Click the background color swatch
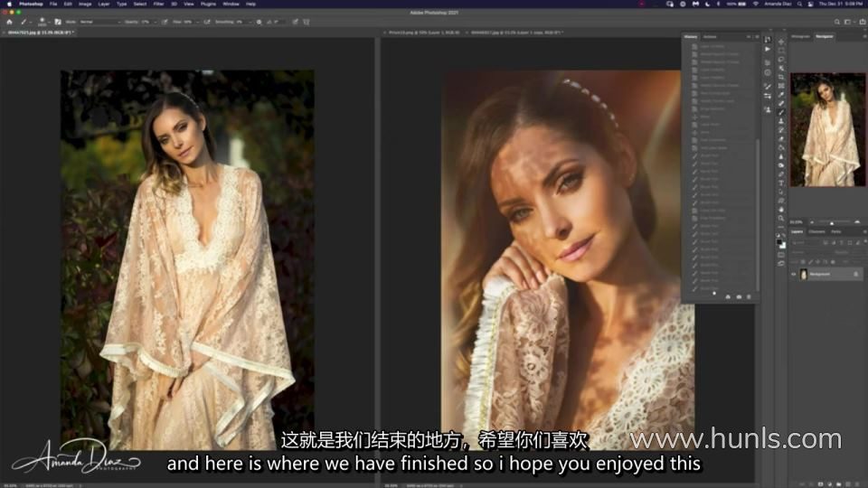Image resolution: width=868 pixels, height=488 pixels. point(783,246)
